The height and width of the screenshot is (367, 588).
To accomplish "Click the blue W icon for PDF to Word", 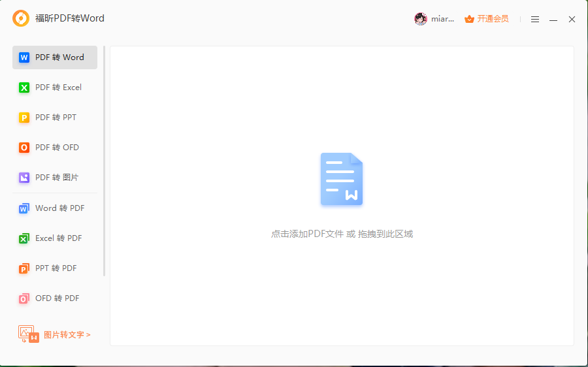I will 24,57.
